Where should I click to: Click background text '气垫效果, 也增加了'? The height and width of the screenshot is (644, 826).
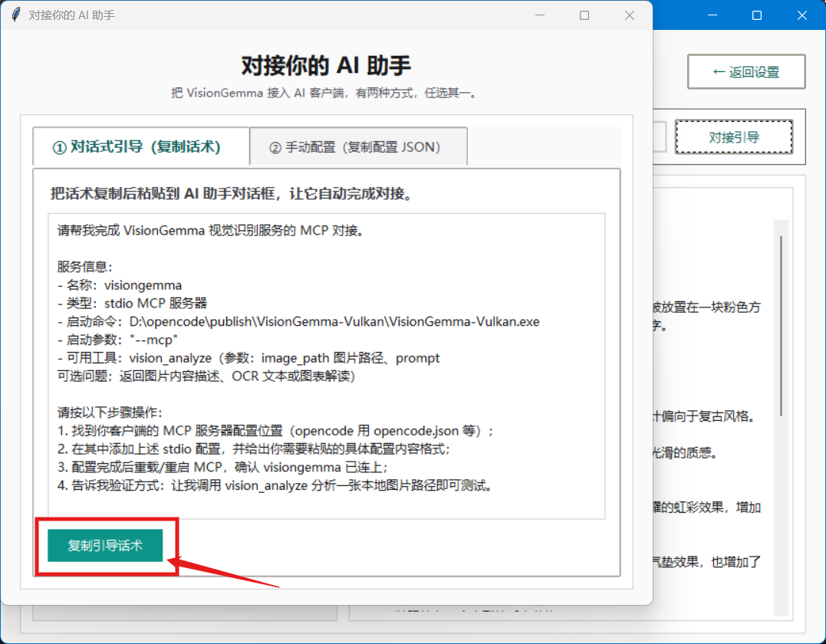707,562
